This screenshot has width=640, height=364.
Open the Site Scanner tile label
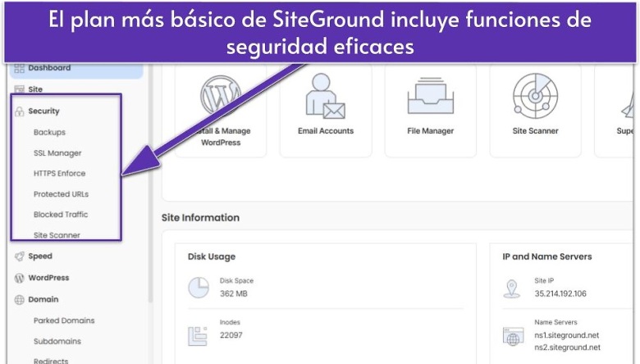[x=536, y=131]
